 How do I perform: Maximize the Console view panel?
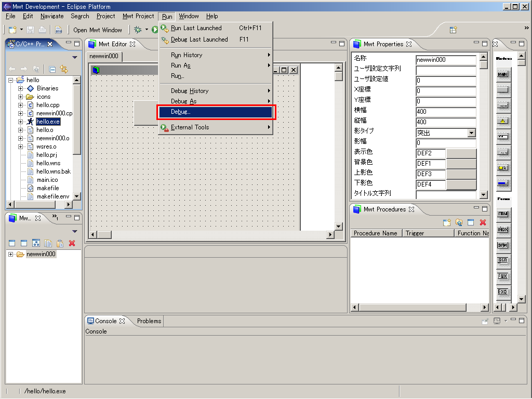[x=522, y=320]
